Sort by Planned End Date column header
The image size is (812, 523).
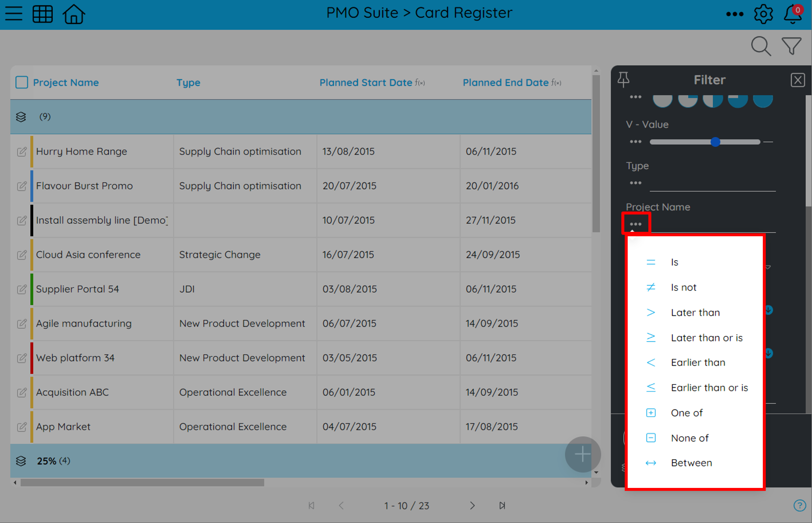pos(506,83)
